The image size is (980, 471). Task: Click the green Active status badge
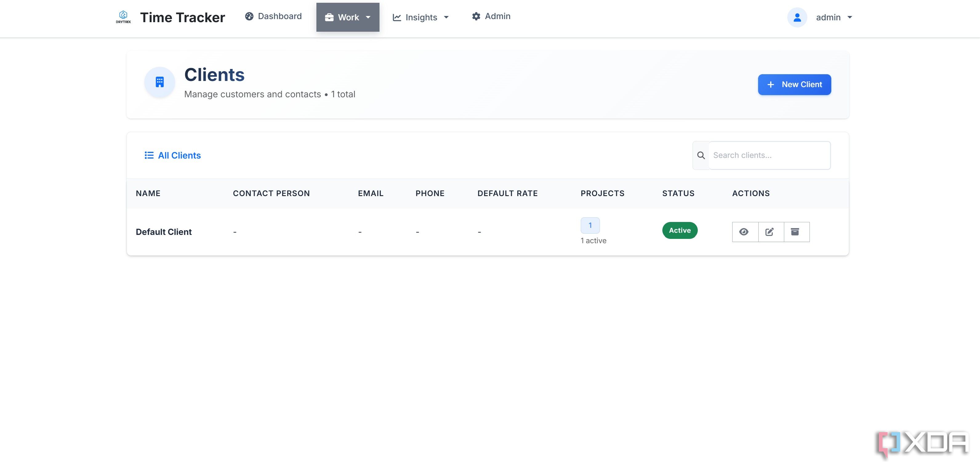click(x=680, y=230)
